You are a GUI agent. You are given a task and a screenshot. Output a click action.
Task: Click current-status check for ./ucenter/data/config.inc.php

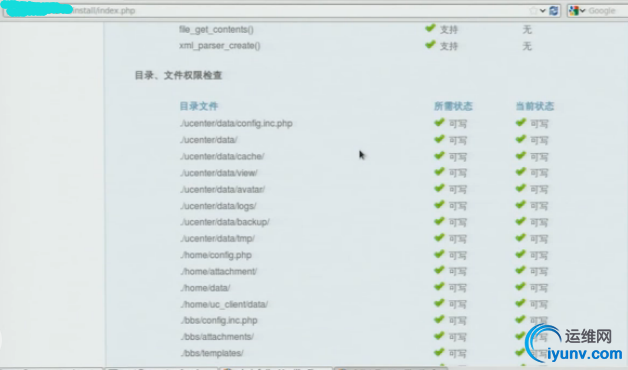pos(521,123)
